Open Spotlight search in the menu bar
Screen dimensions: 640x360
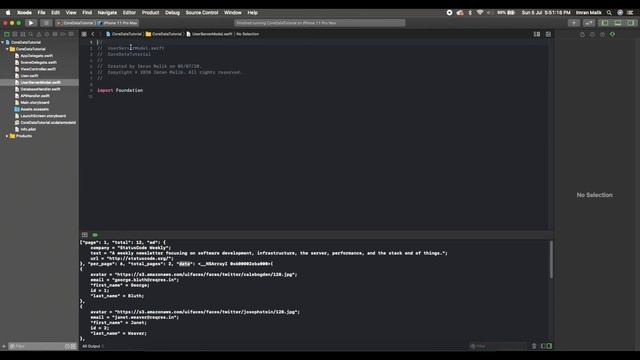609,13
